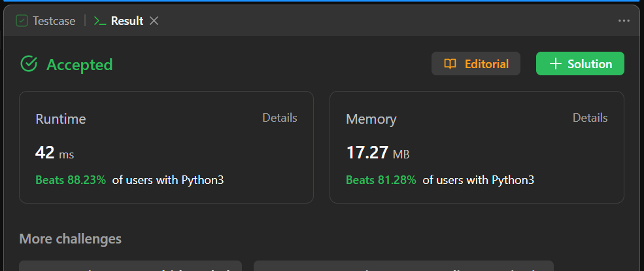Viewport: 644px width, 271px height.
Task: Click the plus icon on Solution button
Action: (x=555, y=64)
